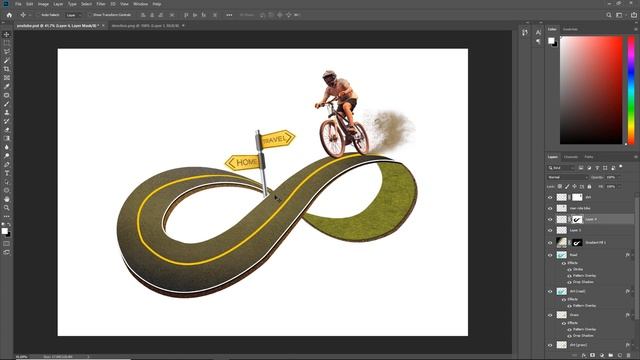
Task: Click the Delete layer trash icon
Action: tap(629, 356)
